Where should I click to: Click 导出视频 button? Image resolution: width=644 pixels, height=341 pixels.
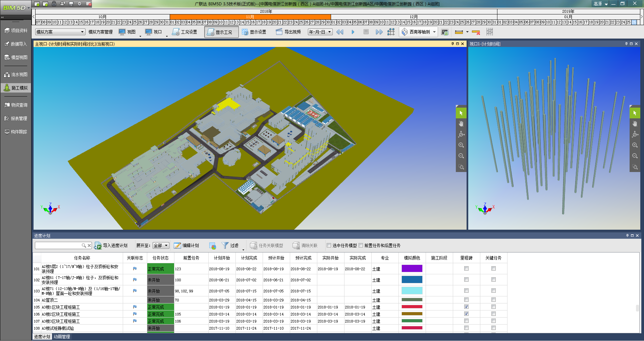[288, 32]
